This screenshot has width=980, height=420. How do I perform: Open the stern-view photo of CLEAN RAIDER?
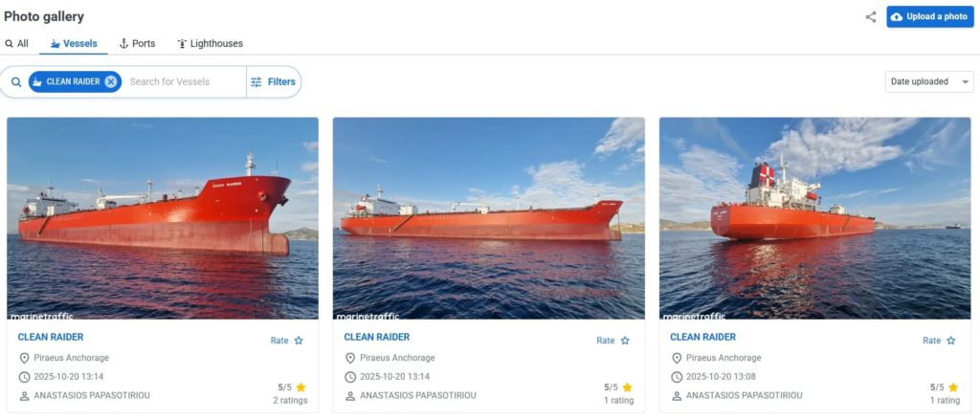pos(814,217)
